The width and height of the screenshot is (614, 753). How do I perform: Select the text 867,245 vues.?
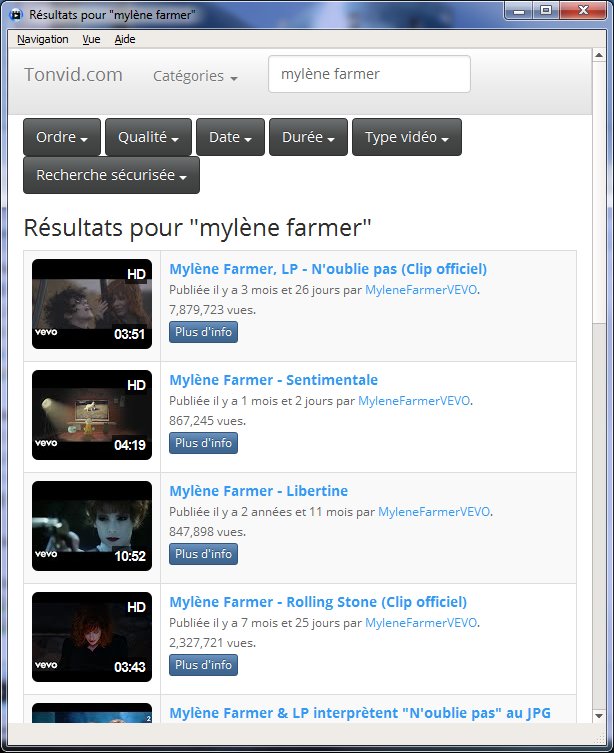pos(207,421)
